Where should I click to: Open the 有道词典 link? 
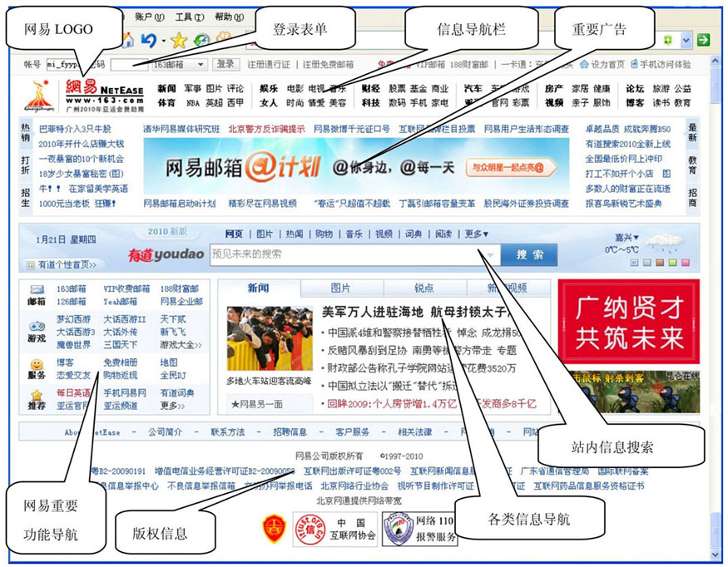[x=177, y=393]
